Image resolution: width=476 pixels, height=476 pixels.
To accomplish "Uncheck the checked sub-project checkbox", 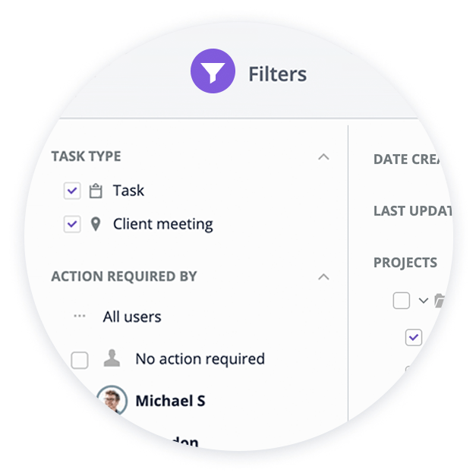I will 414,337.
